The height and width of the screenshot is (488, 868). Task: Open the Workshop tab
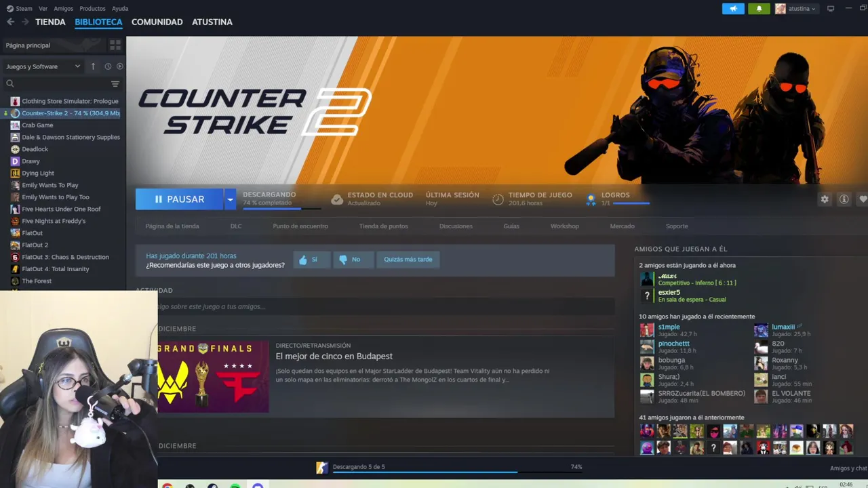click(x=565, y=226)
